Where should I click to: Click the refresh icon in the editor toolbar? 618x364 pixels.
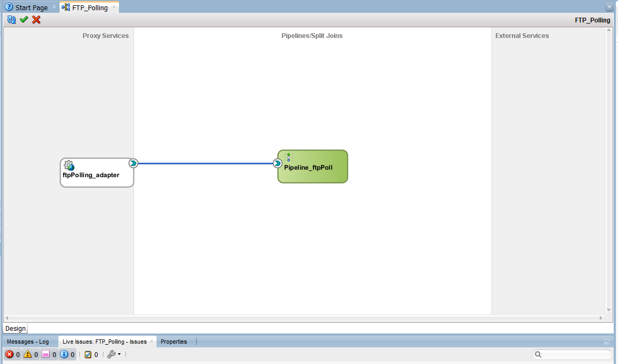tap(12, 20)
